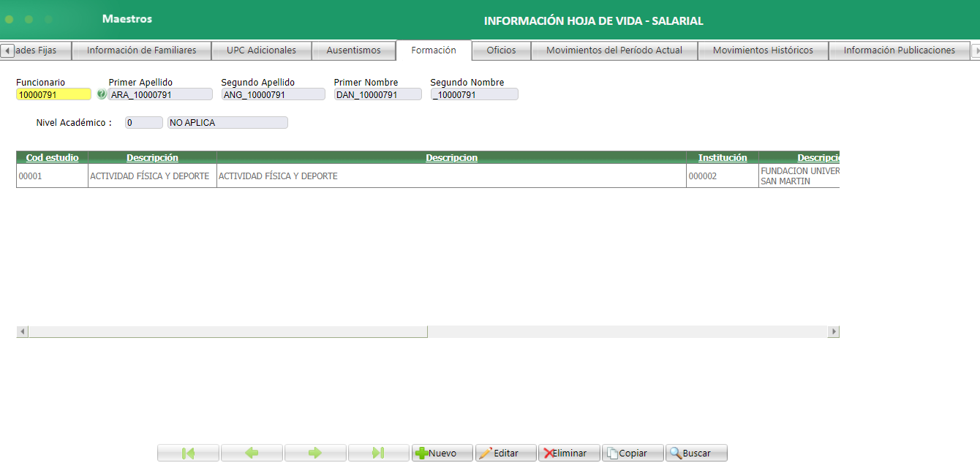Click inside the yellow Funcionario field
Image resolution: width=980 pixels, height=474 pixels.
coord(53,94)
